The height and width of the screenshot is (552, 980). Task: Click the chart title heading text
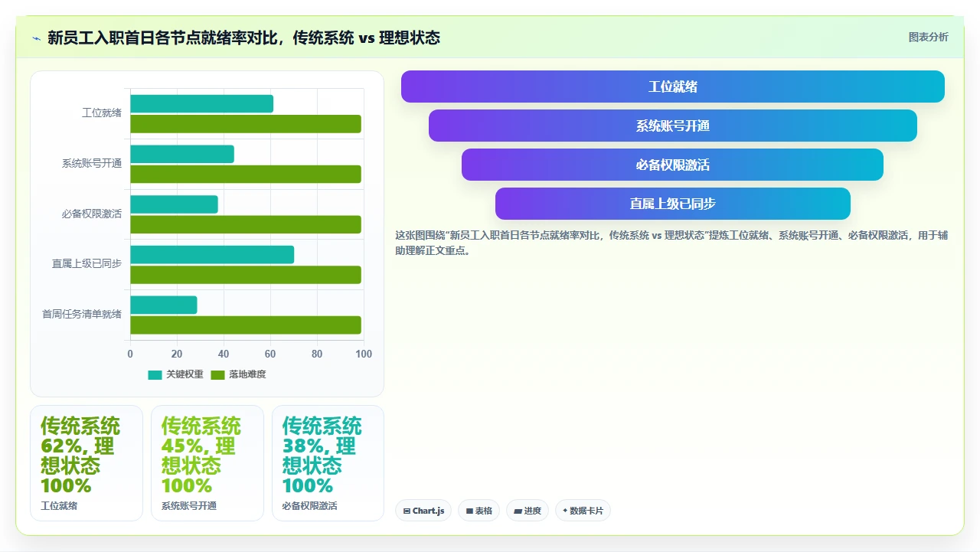pos(243,38)
